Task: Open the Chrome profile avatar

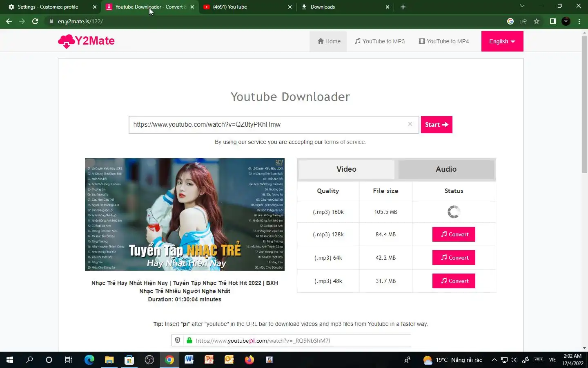Action: tap(566, 21)
